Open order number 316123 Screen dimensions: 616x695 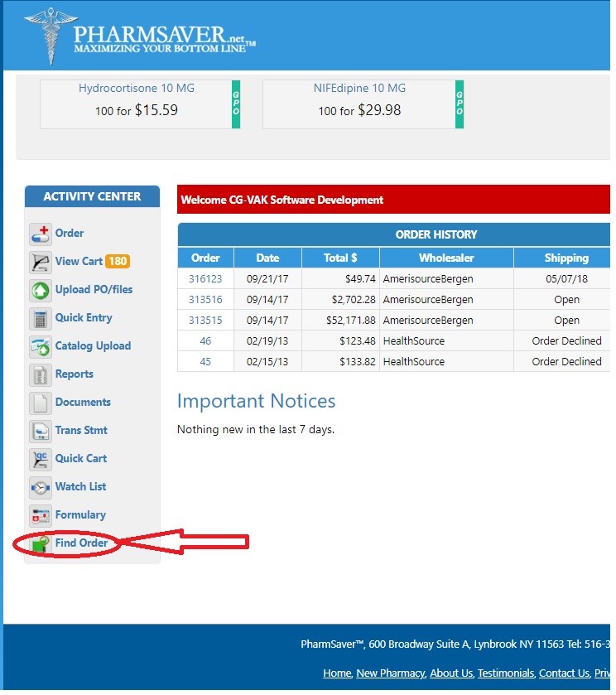(x=205, y=279)
